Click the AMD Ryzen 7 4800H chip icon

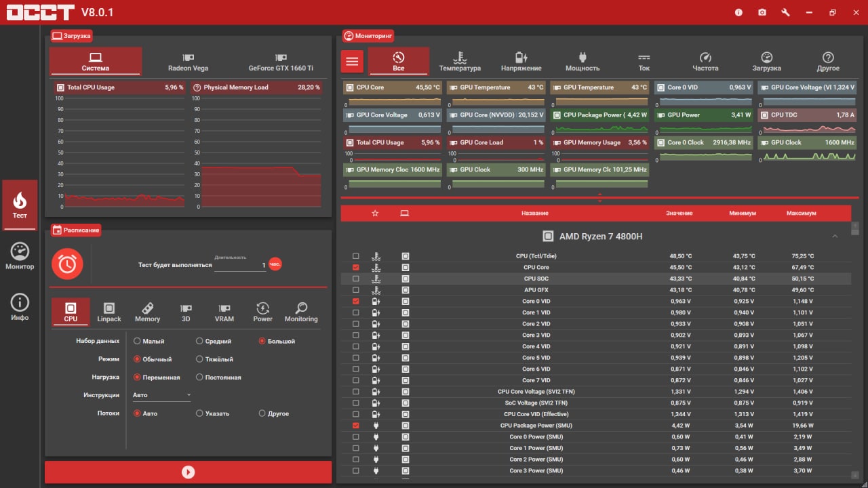548,237
